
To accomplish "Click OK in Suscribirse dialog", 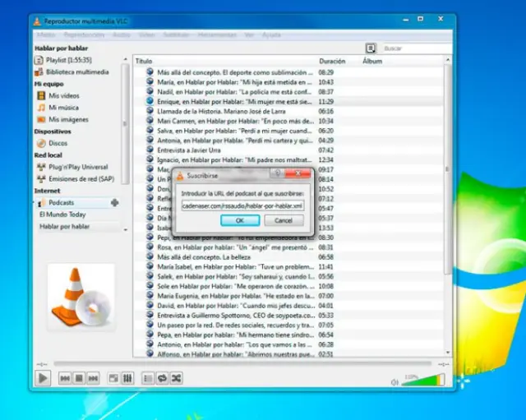I will (240, 220).
